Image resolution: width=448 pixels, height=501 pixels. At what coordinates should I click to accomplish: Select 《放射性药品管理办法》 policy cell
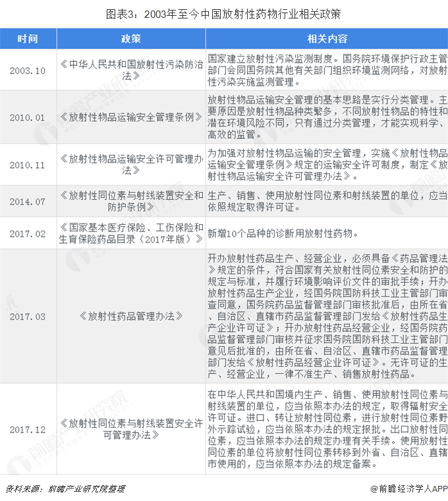pyautogui.click(x=130, y=316)
